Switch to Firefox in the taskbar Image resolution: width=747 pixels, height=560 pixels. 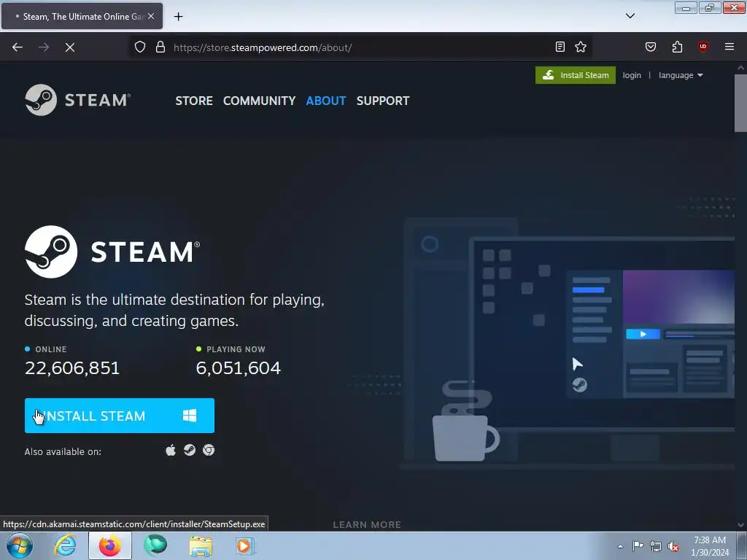click(x=110, y=545)
